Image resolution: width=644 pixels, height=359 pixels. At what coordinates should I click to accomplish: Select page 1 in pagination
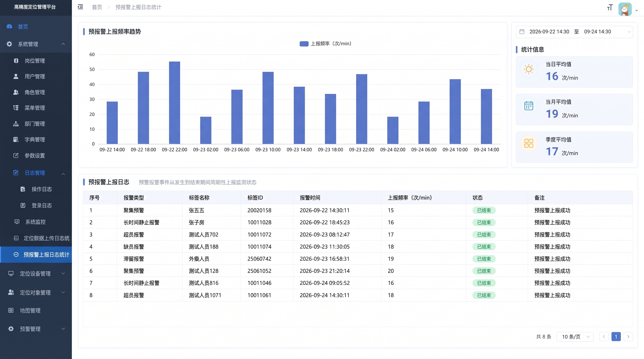616,337
